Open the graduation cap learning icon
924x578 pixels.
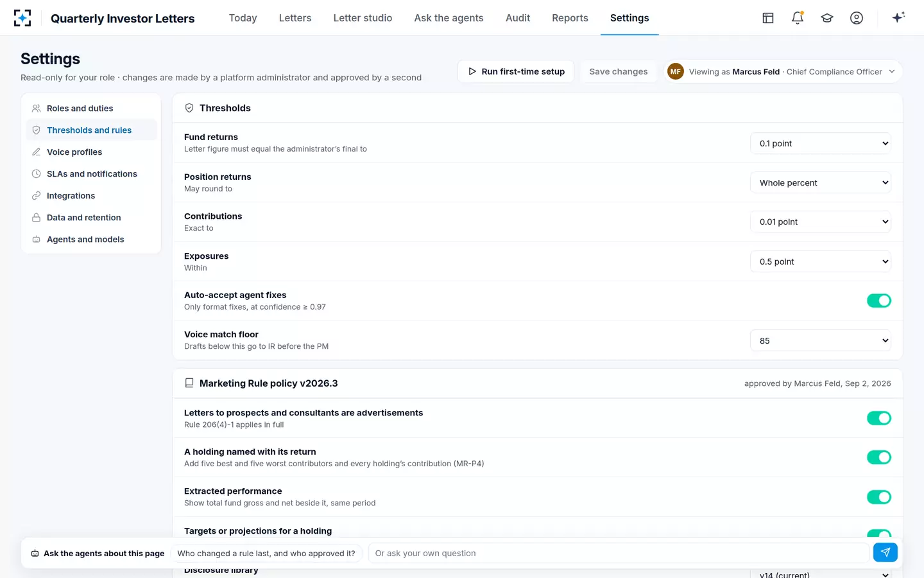pyautogui.click(x=827, y=18)
